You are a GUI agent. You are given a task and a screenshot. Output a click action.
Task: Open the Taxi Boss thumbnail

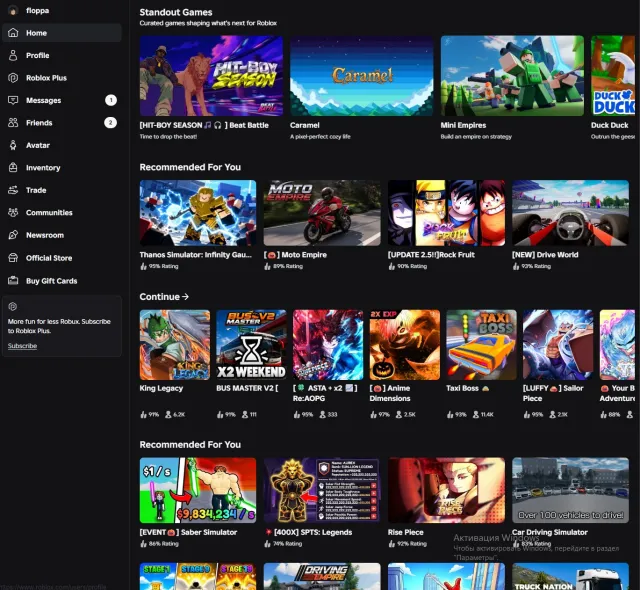[482, 345]
